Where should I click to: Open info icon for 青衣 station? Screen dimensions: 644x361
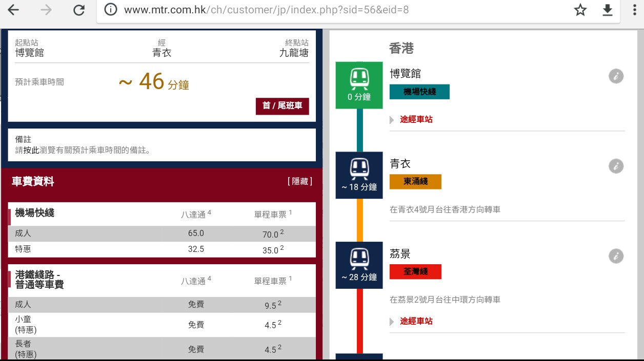point(616,166)
